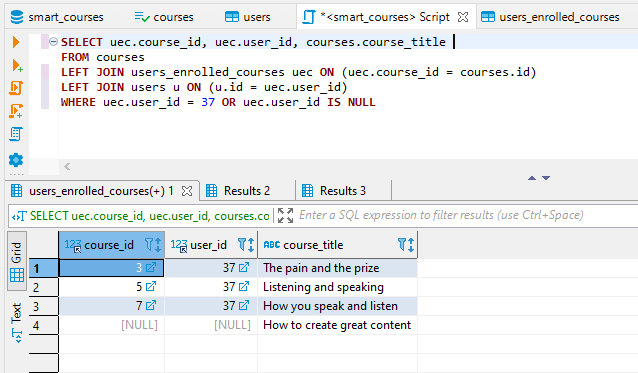Image resolution: width=638 pixels, height=373 pixels.
Task: Switch to smart_courses database tab
Action: pos(57,17)
